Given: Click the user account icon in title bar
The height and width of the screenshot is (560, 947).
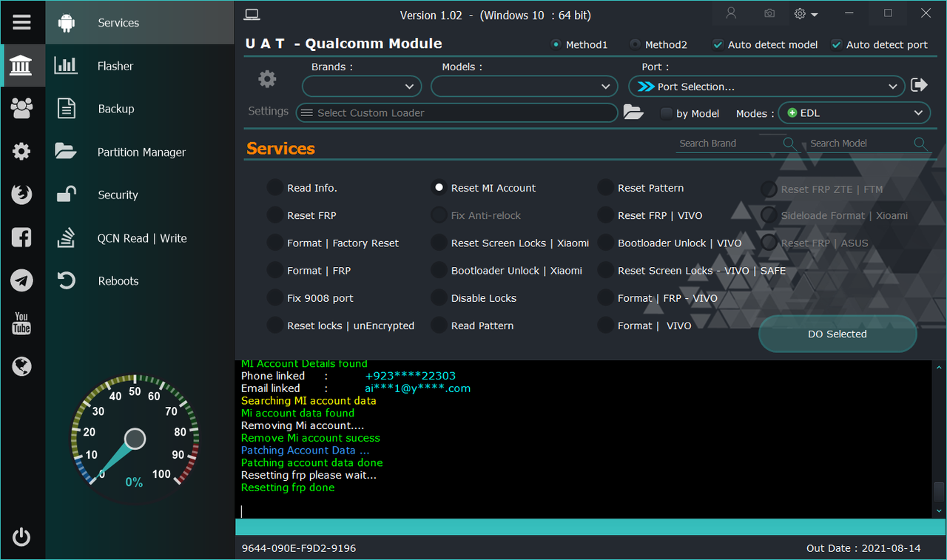Looking at the screenshot, I should point(731,14).
